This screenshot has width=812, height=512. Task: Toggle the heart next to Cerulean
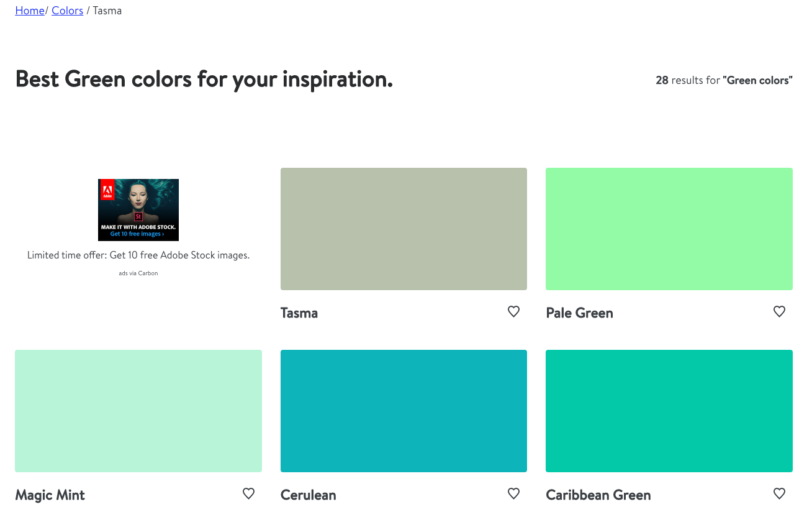click(513, 494)
